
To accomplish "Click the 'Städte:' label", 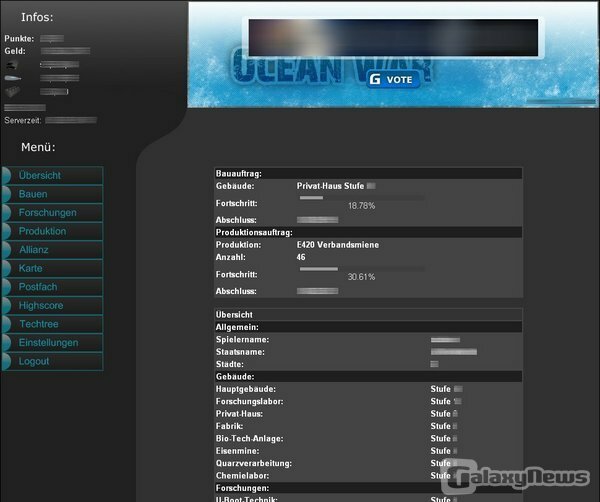I will pyautogui.click(x=230, y=364).
